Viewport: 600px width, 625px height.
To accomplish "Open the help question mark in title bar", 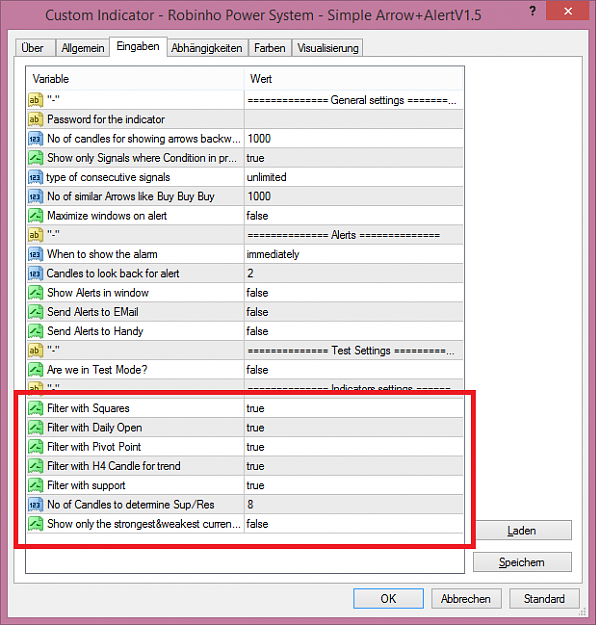I will (532, 11).
